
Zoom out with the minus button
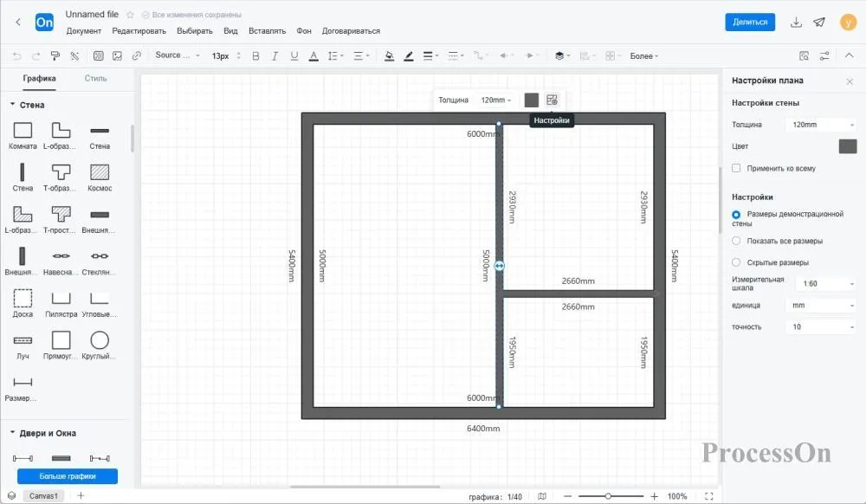567,496
